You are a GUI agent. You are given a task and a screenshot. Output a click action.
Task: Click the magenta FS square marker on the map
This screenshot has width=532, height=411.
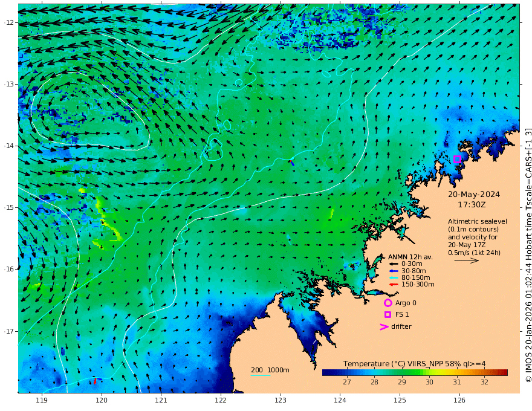coord(457,159)
